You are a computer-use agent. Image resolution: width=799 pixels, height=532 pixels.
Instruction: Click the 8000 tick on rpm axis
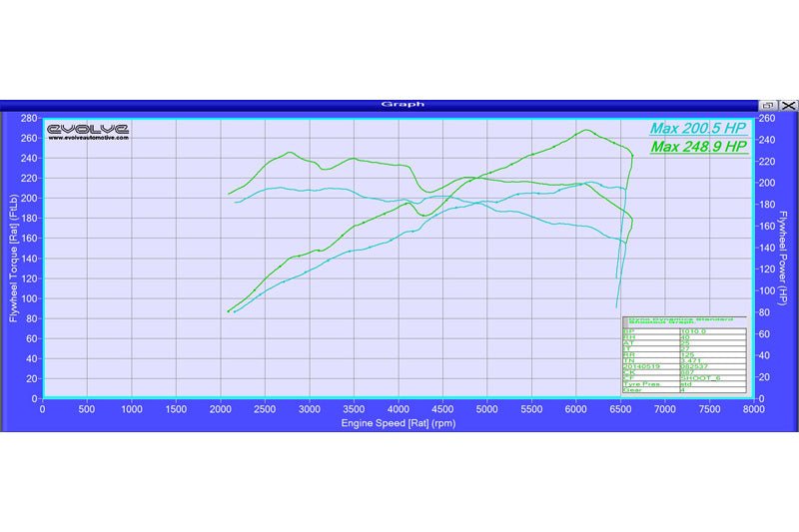[x=753, y=407]
